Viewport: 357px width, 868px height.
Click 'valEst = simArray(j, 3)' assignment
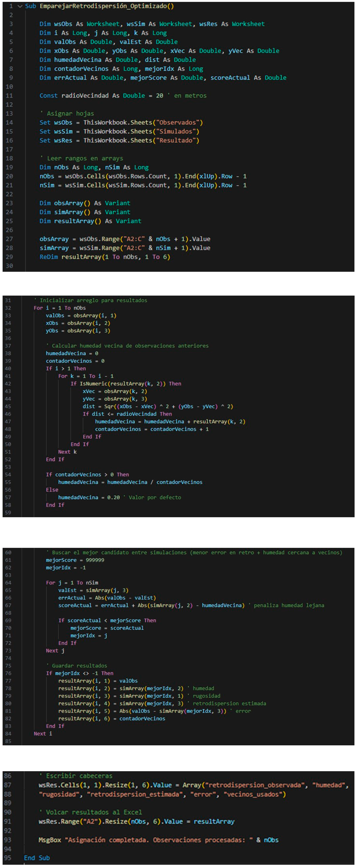[x=93, y=590]
